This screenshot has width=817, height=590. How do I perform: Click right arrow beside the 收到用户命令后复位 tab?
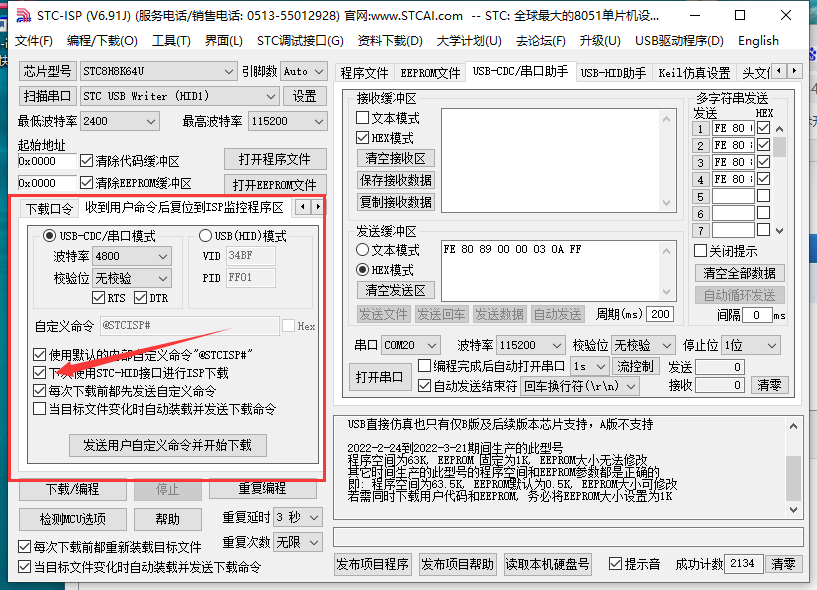[x=317, y=207]
